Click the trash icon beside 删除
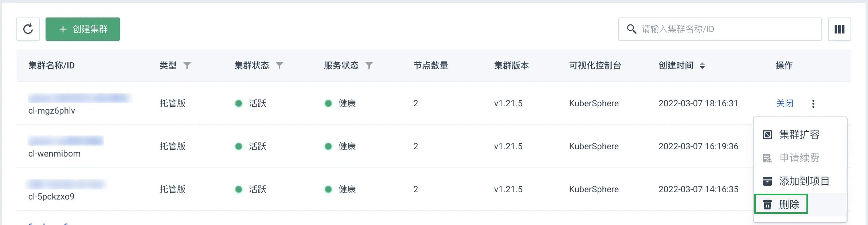This screenshot has height=225, width=868. [767, 205]
